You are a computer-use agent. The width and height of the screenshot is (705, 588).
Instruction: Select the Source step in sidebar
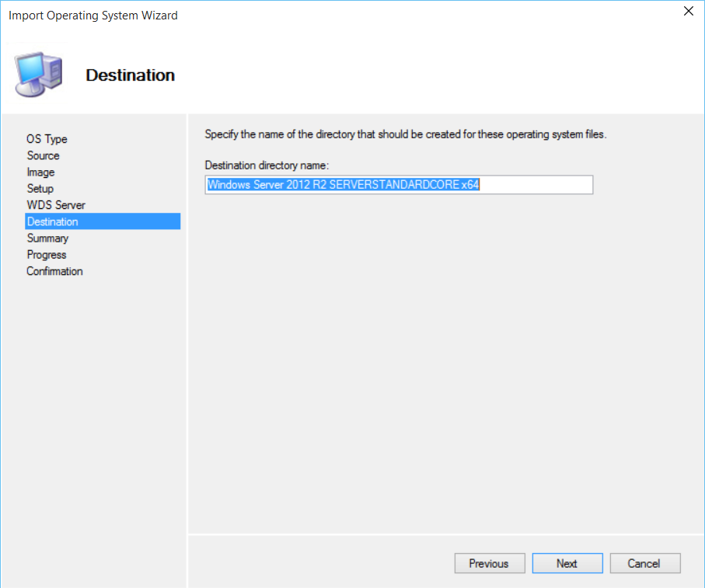(x=43, y=155)
